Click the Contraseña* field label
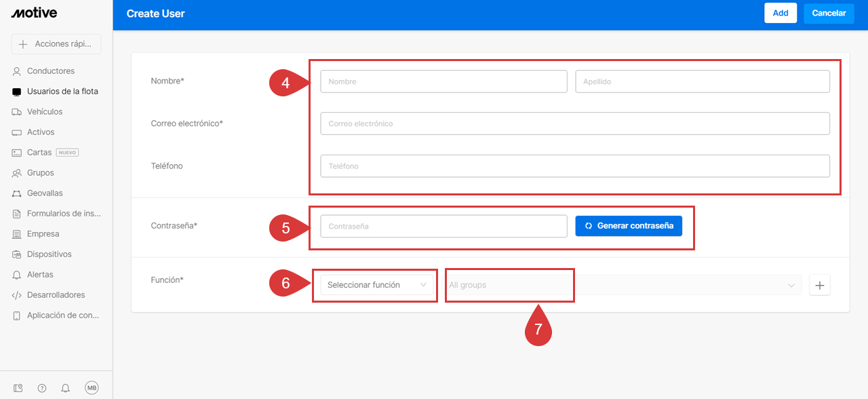 174,225
